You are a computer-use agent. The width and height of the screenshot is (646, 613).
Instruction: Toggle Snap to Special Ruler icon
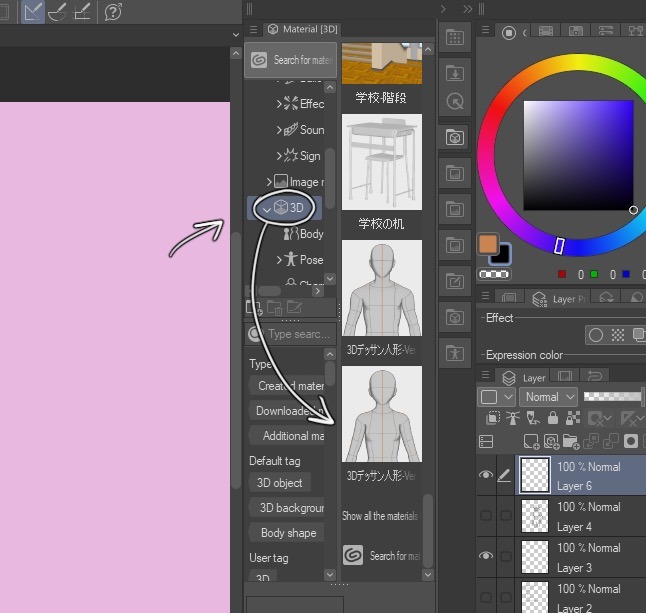(x=57, y=12)
